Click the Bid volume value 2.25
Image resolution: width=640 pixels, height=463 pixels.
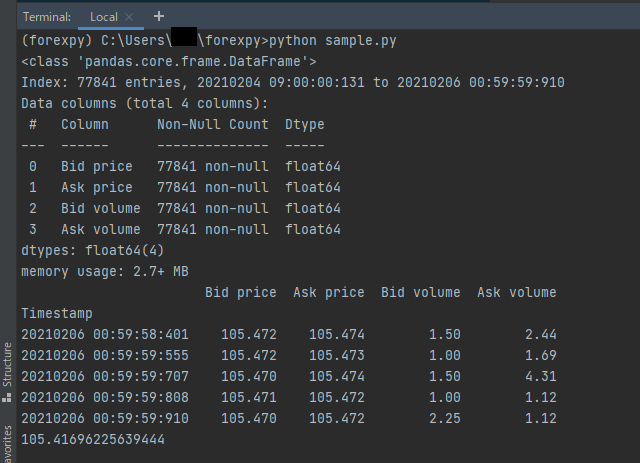[x=444, y=418]
